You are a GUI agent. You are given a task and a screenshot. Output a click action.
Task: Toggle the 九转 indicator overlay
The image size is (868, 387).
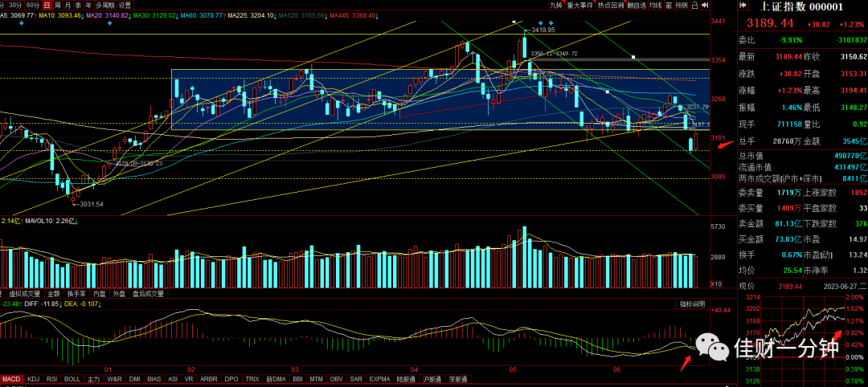(557, 5)
